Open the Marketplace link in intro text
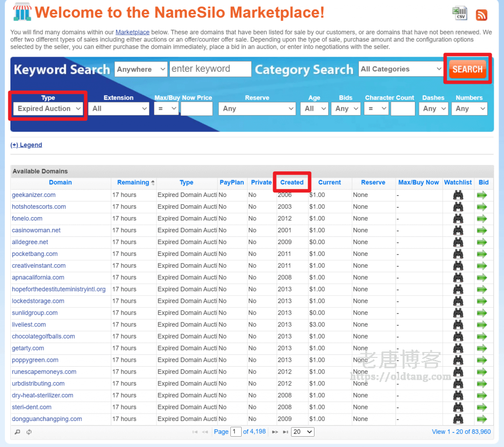The width and height of the screenshot is (504, 447). point(132,32)
